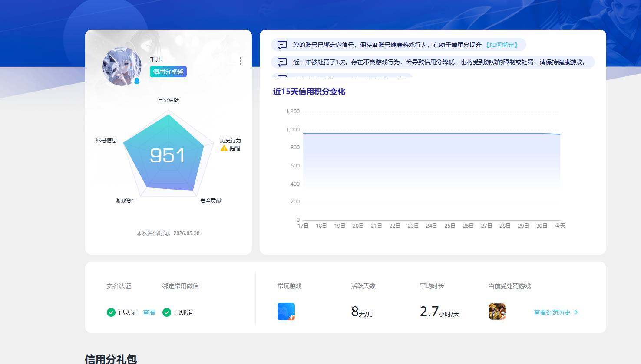Click the 1,000 y-axis label

tap(293, 130)
